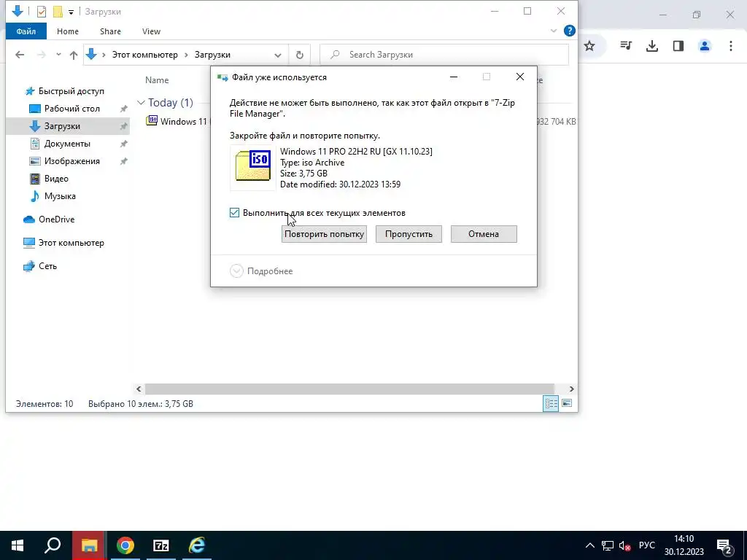Go forward with Explorer forward arrow
Image resolution: width=747 pixels, height=560 pixels.
pyautogui.click(x=42, y=55)
